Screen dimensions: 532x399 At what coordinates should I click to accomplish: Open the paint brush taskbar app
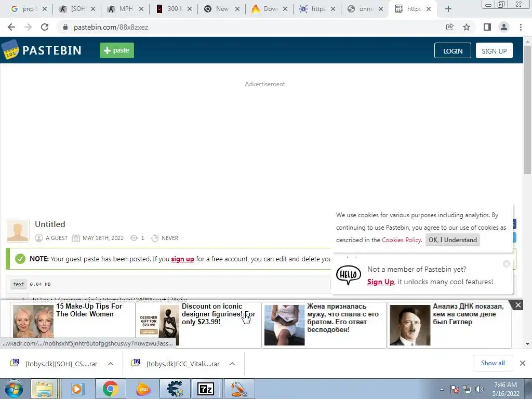point(239,389)
